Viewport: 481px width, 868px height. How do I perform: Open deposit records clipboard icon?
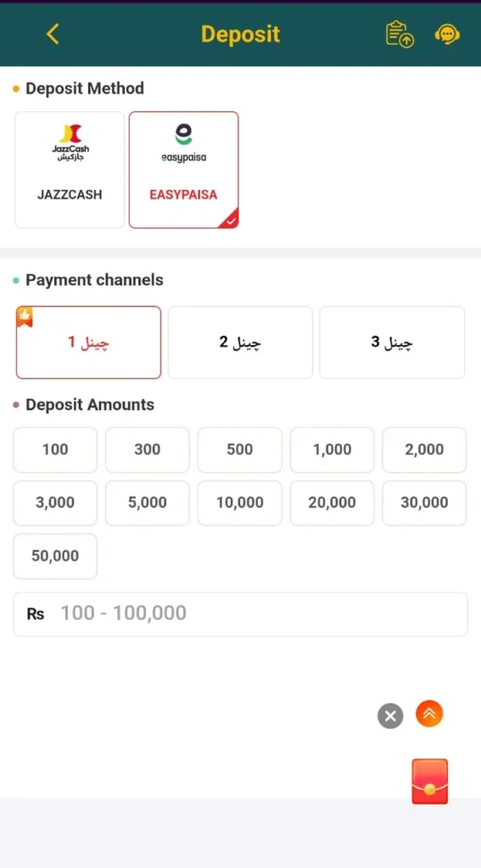point(400,34)
